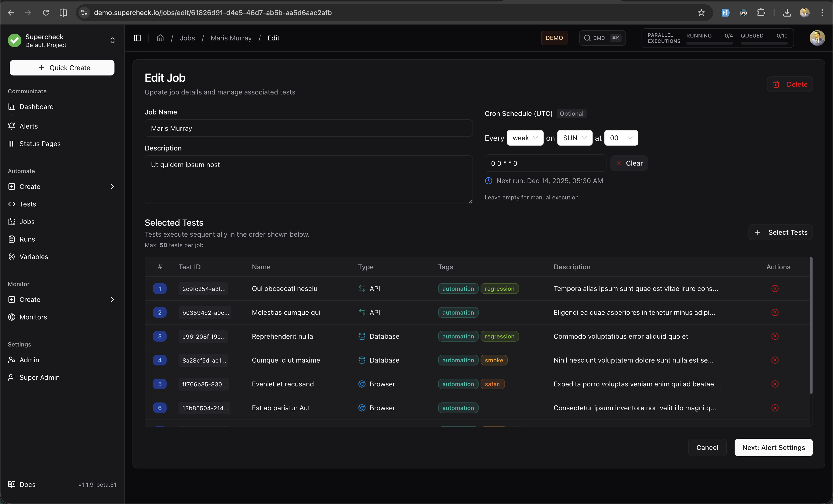Viewport: 833px width, 504px height.
Task: Bookmark page with star icon
Action: click(x=701, y=12)
